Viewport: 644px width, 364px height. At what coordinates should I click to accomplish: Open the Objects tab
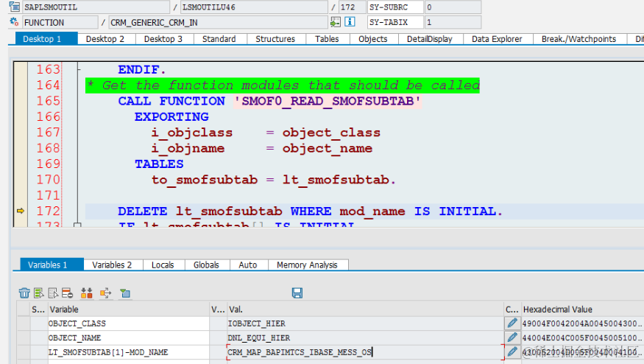click(373, 39)
